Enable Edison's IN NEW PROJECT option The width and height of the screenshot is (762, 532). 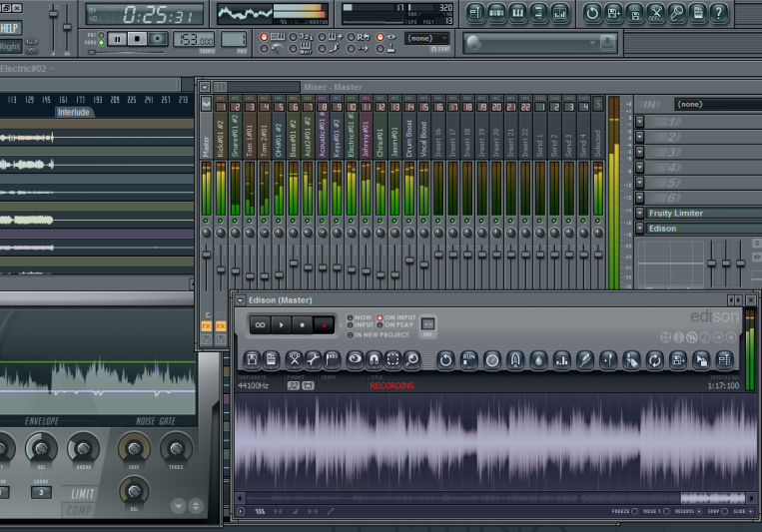pyautogui.click(x=379, y=334)
